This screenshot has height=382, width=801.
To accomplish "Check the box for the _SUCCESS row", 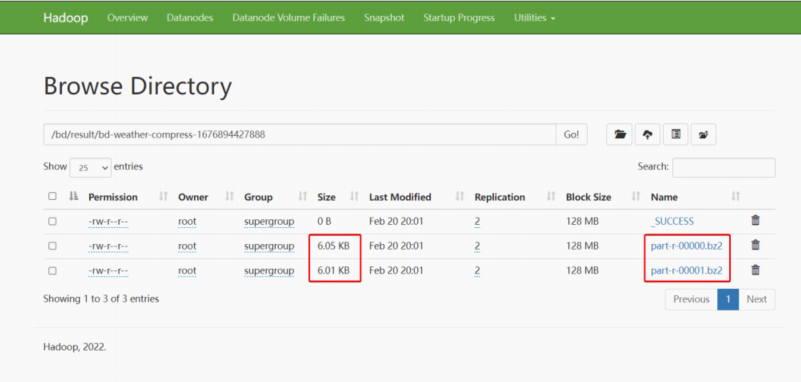I will (x=52, y=222).
